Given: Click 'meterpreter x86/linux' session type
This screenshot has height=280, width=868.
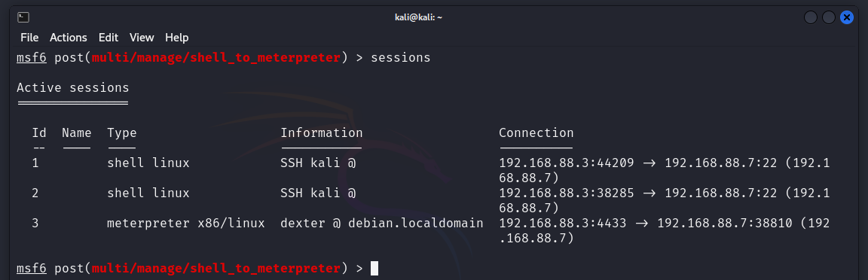Looking at the screenshot, I should [x=186, y=224].
